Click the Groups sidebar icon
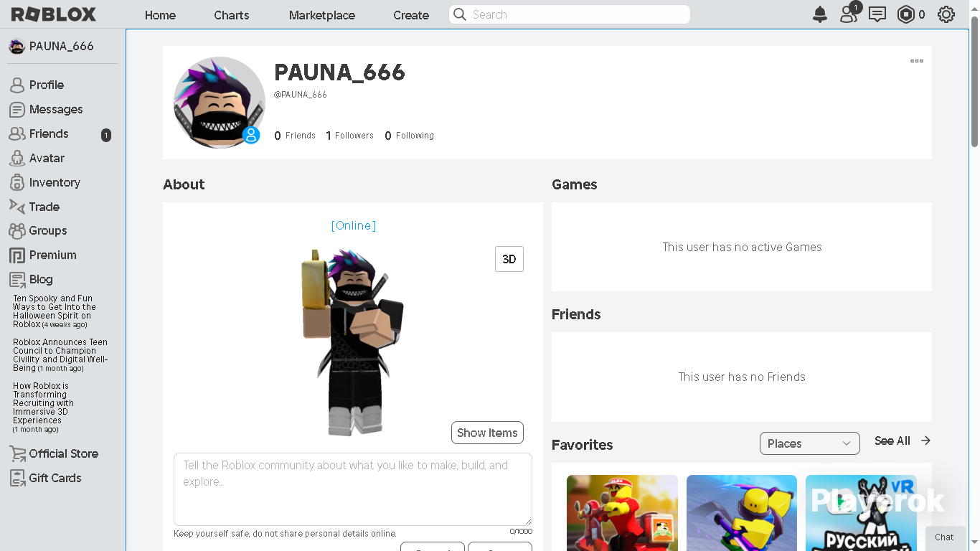The height and width of the screenshot is (551, 980). coord(17,231)
